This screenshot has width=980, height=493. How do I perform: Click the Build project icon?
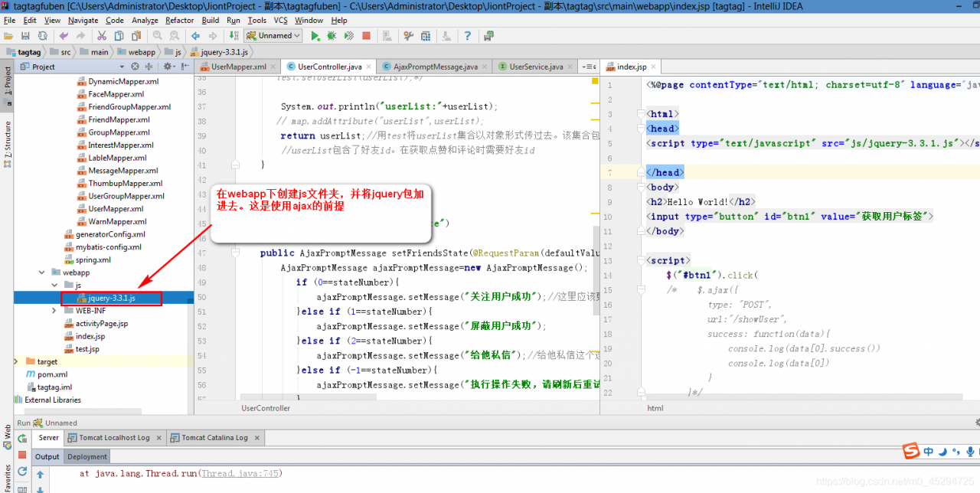tap(234, 35)
